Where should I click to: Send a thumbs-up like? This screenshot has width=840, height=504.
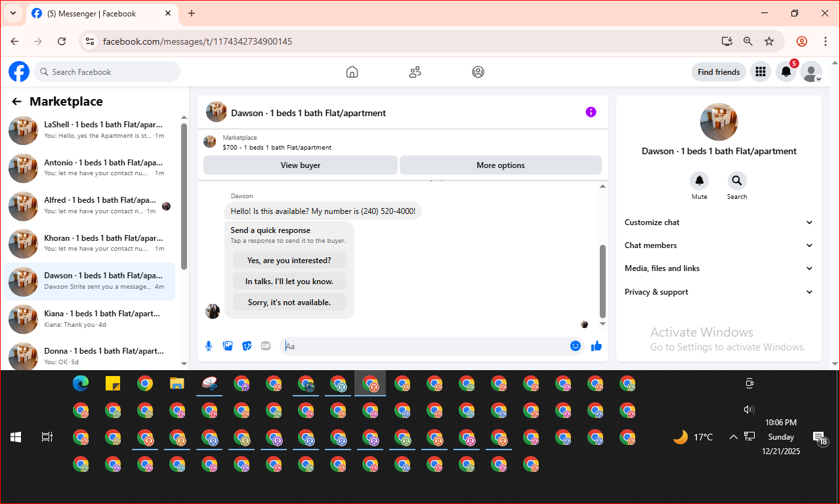point(597,346)
